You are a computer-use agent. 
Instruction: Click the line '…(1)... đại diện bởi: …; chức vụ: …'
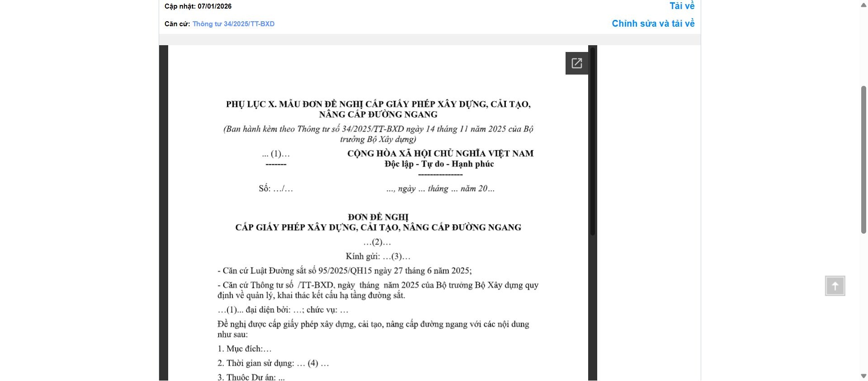coord(283,310)
